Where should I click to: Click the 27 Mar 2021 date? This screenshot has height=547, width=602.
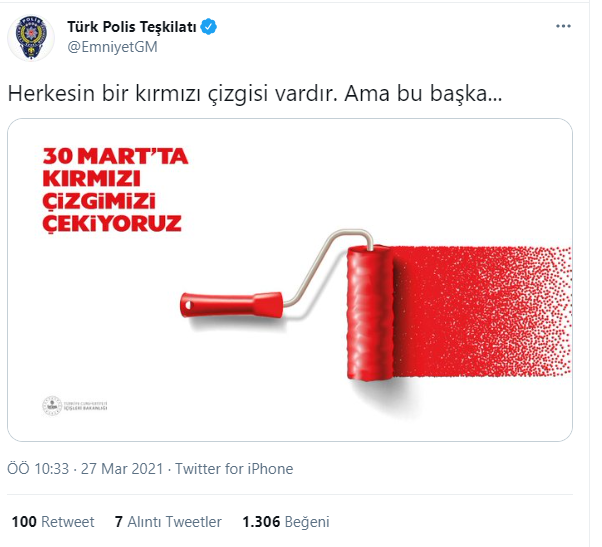point(122,469)
